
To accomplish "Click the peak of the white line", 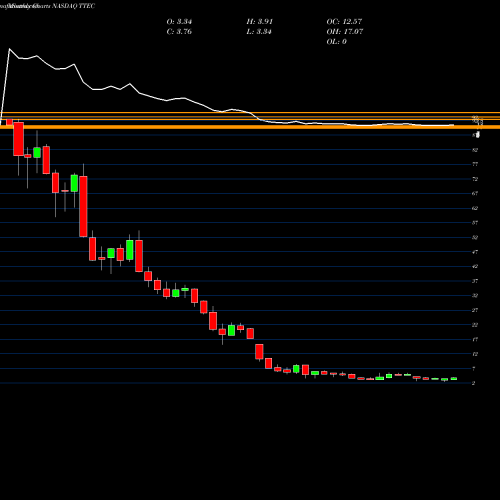I will pyautogui.click(x=9, y=49).
